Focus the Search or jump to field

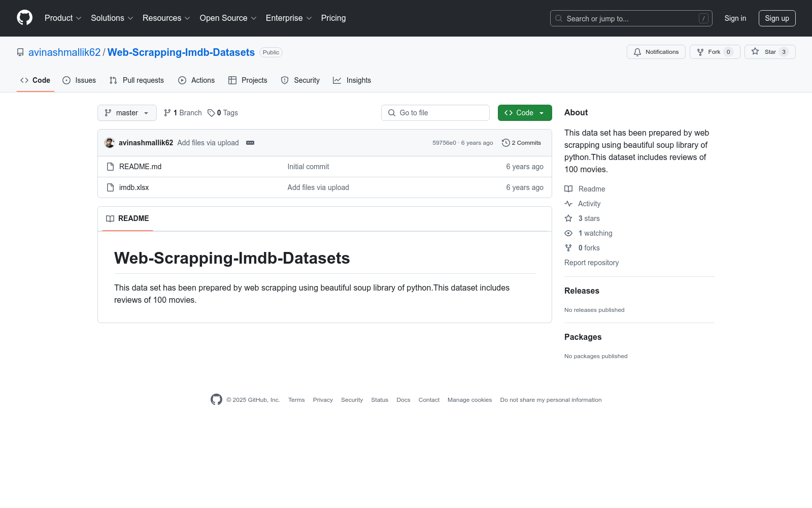pyautogui.click(x=631, y=18)
